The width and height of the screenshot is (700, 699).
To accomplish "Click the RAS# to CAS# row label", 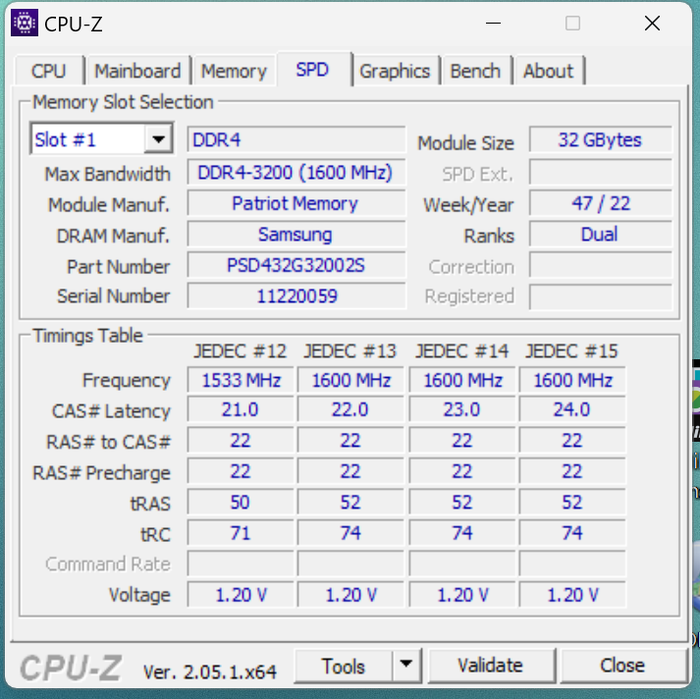I will click(108, 442).
